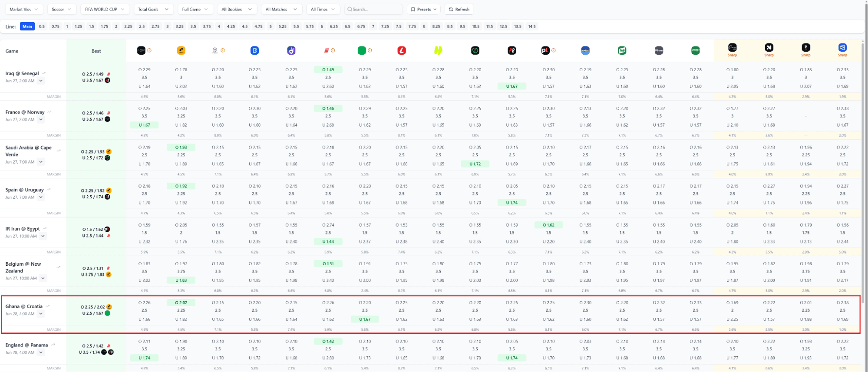The width and height of the screenshot is (868, 372).
Task: Expand the Iraq @ Senegal row chevron
Action: point(41,81)
